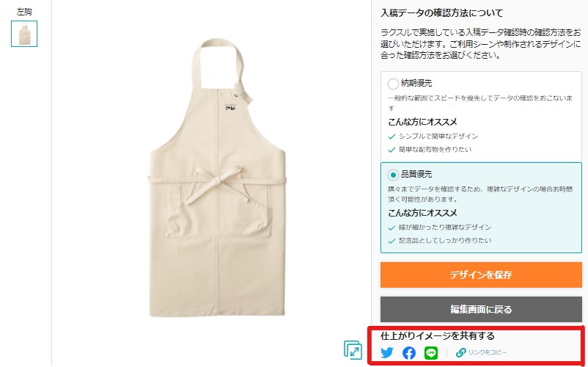Click the 入稿データの確認方法について heading
Image resolution: width=588 pixels, height=367 pixels.
pos(441,12)
